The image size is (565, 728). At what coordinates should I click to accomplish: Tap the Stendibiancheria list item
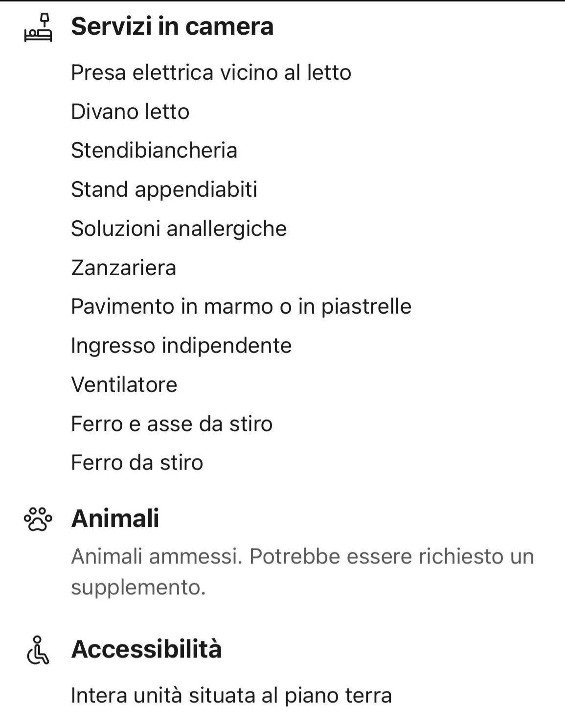click(x=154, y=150)
